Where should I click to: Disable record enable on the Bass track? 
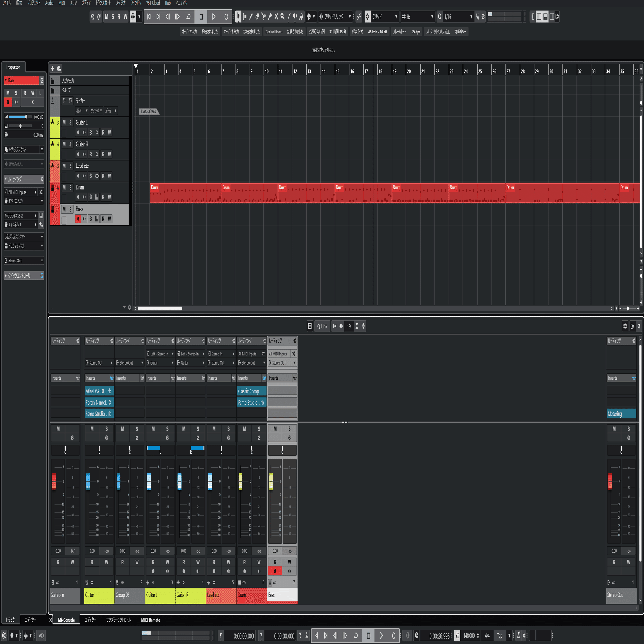[x=78, y=219]
